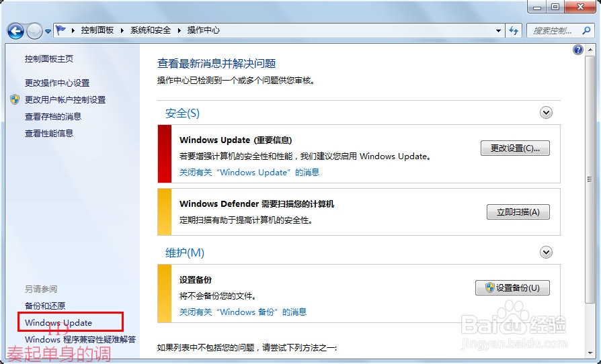Viewport: 601px width, 364px height.
Task: Click the scrollbar down arrow
Action: point(590,353)
